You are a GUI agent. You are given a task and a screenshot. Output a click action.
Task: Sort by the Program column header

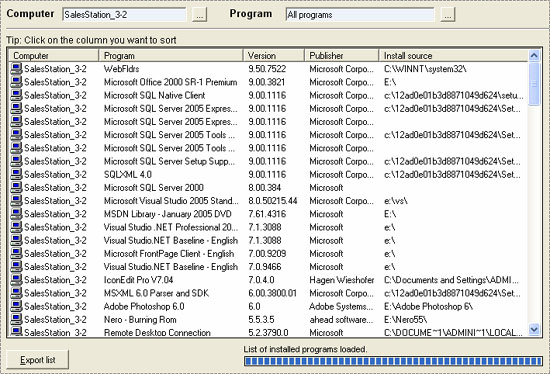click(x=171, y=55)
